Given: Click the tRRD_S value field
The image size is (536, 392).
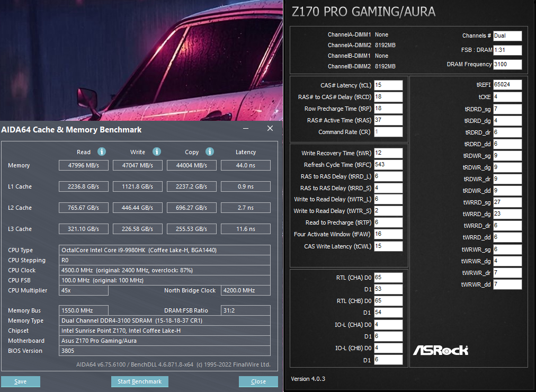Looking at the screenshot, I should click(388, 188).
